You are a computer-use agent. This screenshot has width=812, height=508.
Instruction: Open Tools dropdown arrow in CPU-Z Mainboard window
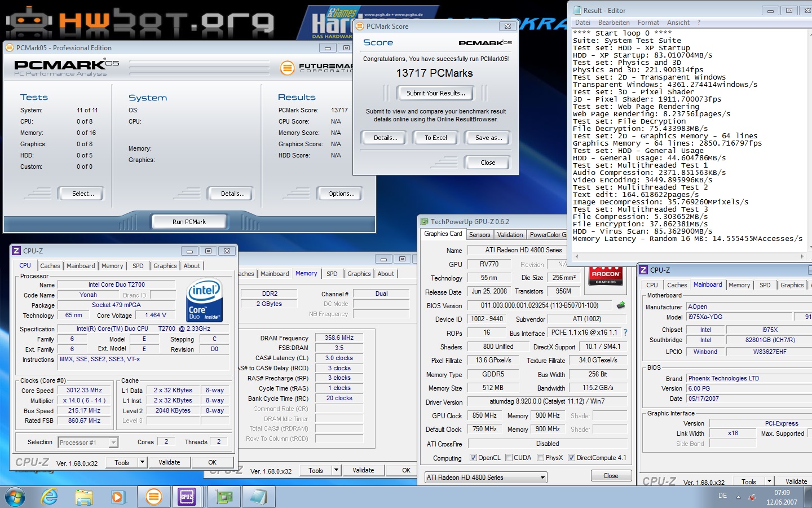coord(769,481)
